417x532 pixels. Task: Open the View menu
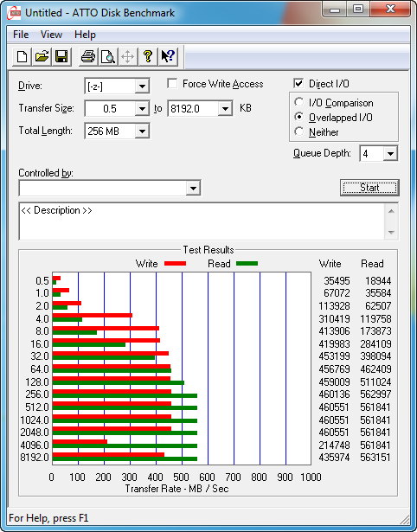coord(51,35)
